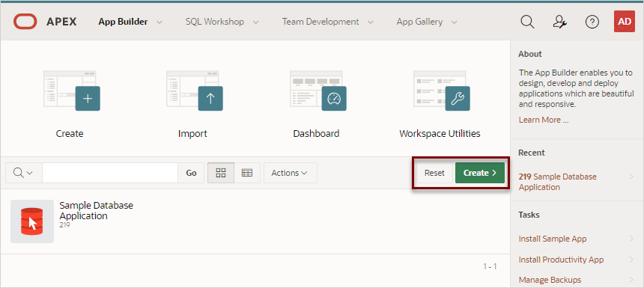Viewport: 644px width, 288px height.
Task: Open the Team Development menu
Action: 328,22
